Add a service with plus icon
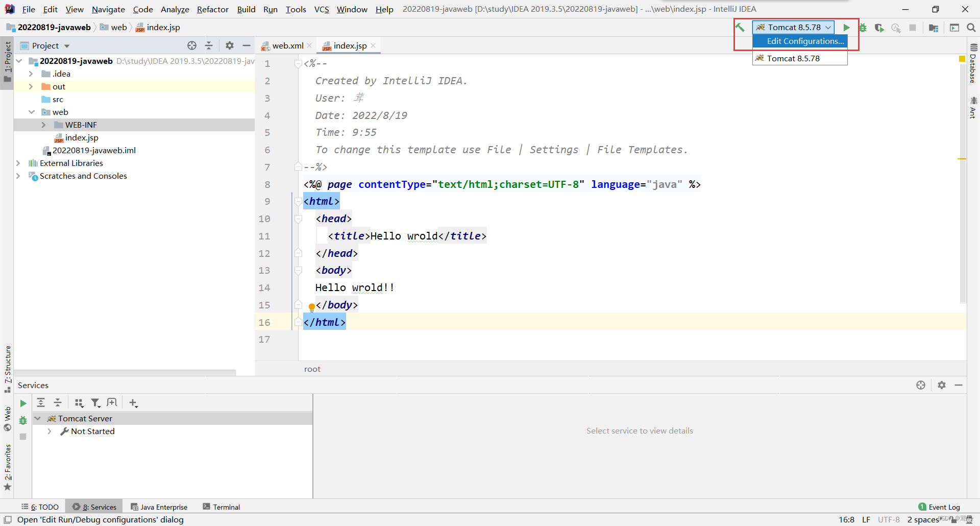Image resolution: width=980 pixels, height=526 pixels. tap(134, 403)
